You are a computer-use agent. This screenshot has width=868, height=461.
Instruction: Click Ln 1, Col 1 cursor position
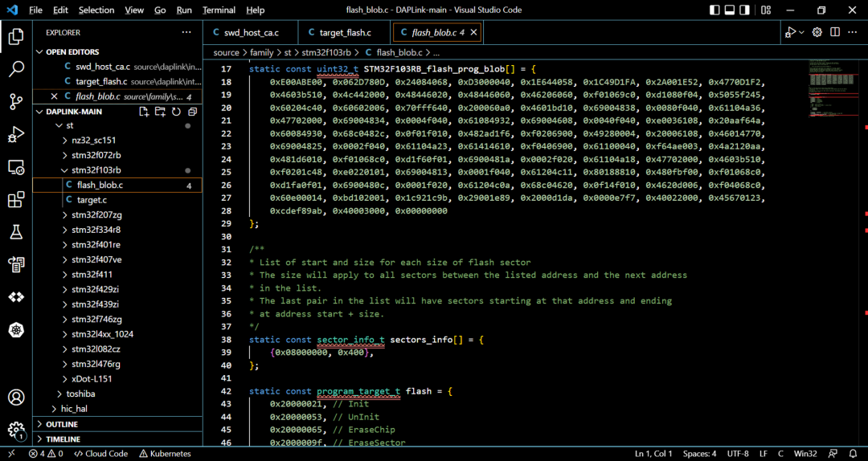click(653, 454)
